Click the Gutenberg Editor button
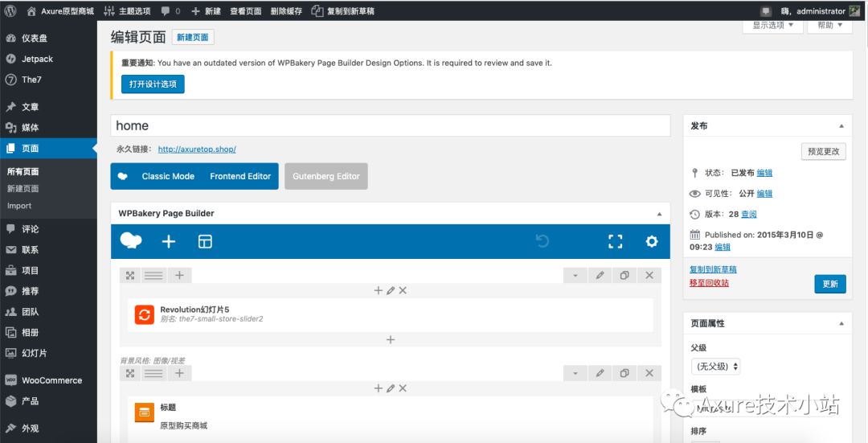This screenshot has width=868, height=443. click(x=326, y=176)
